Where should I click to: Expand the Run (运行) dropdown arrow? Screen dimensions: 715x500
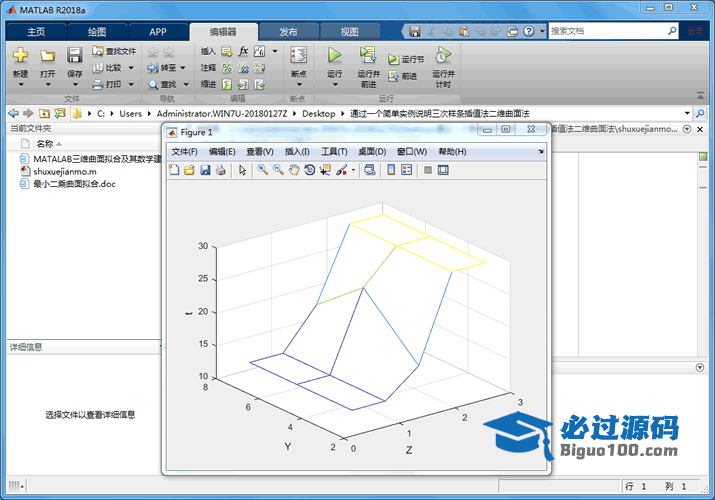tap(335, 84)
